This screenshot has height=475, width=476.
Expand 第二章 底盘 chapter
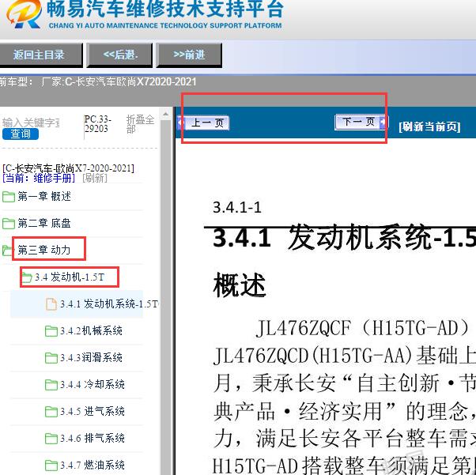[44, 224]
